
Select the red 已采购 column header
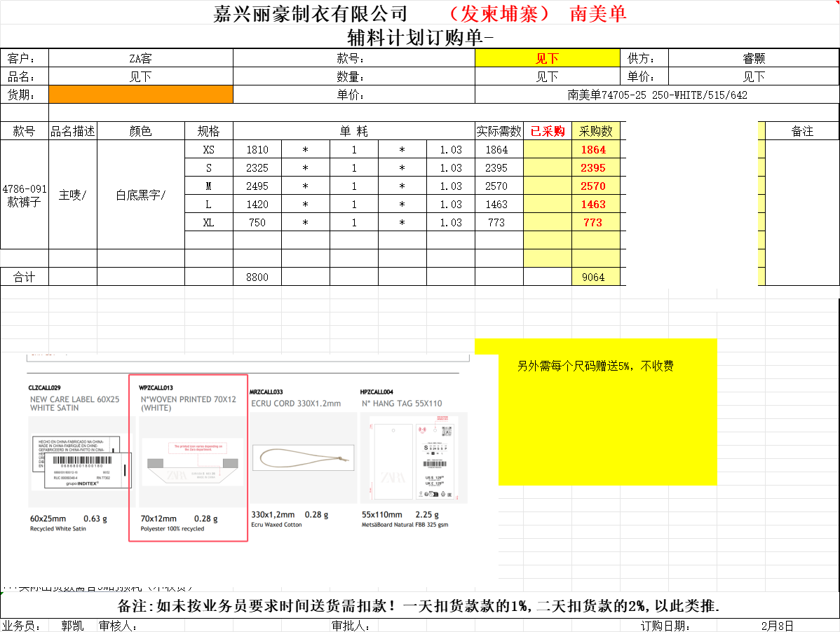pyautogui.click(x=547, y=131)
